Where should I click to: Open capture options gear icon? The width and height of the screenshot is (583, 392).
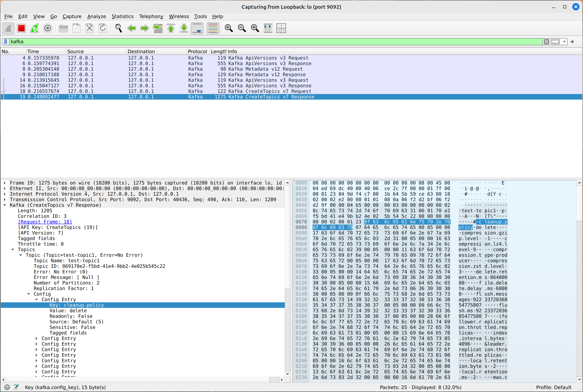point(47,28)
